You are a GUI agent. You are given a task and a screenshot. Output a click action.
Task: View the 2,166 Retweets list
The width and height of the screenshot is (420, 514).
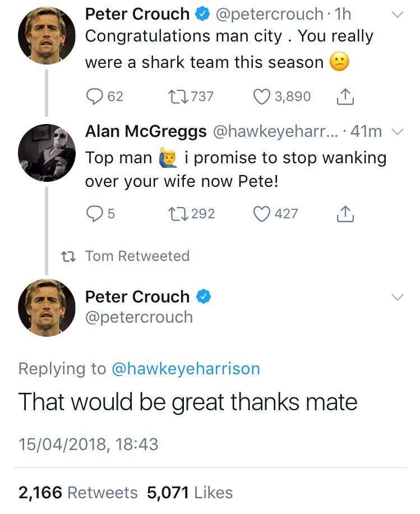78,493
